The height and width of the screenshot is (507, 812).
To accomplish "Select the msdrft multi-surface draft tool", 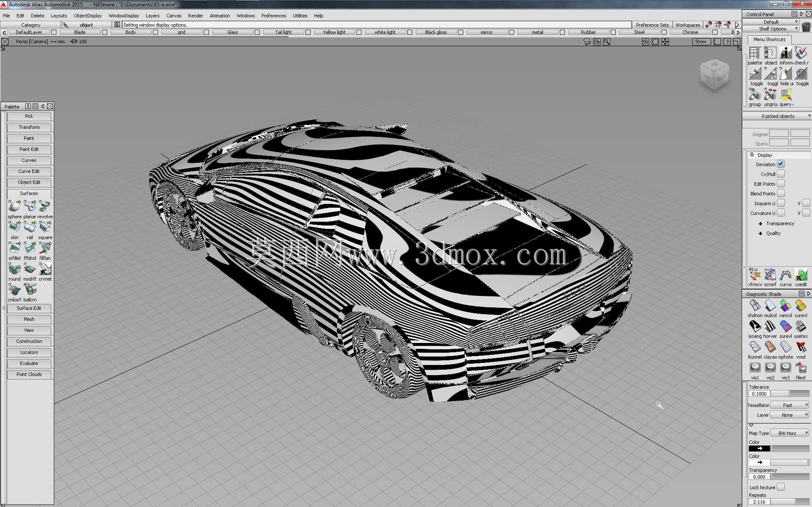I will click(x=30, y=269).
